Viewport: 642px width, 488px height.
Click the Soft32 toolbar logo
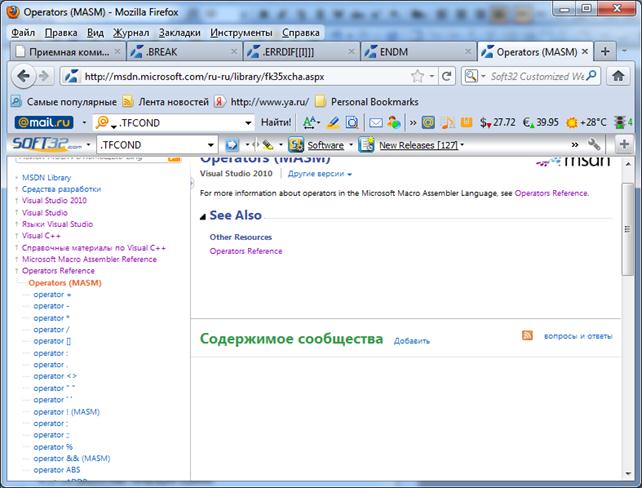47,145
